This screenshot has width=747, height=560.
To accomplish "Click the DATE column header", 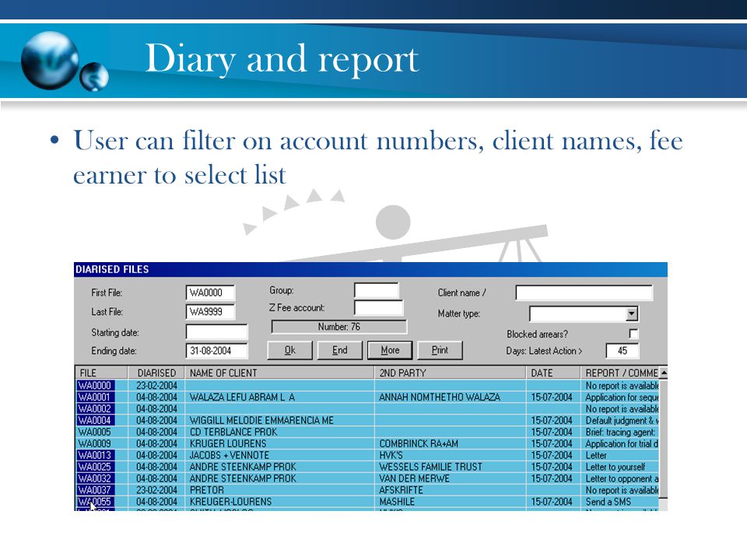I will pyautogui.click(x=553, y=373).
